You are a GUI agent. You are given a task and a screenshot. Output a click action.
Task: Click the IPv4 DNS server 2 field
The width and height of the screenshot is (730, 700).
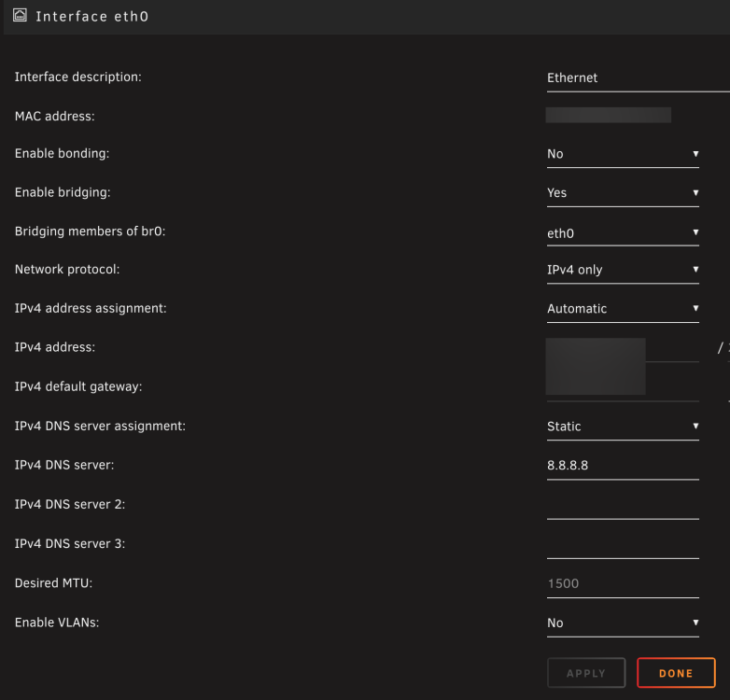[x=623, y=506]
